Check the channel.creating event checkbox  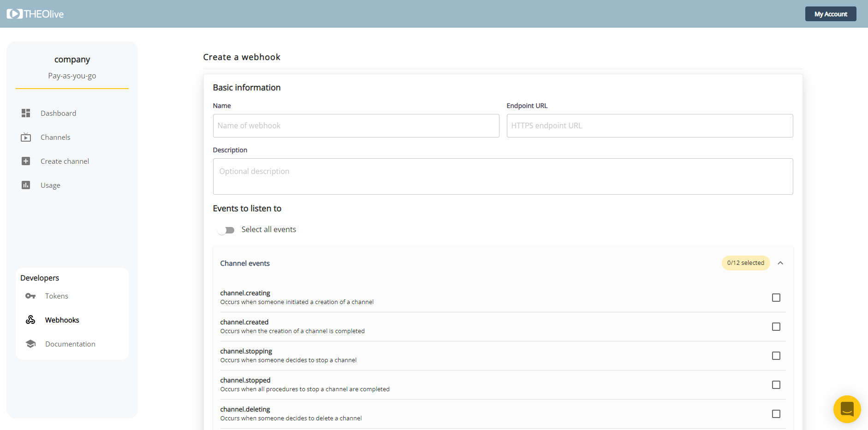coord(776,298)
